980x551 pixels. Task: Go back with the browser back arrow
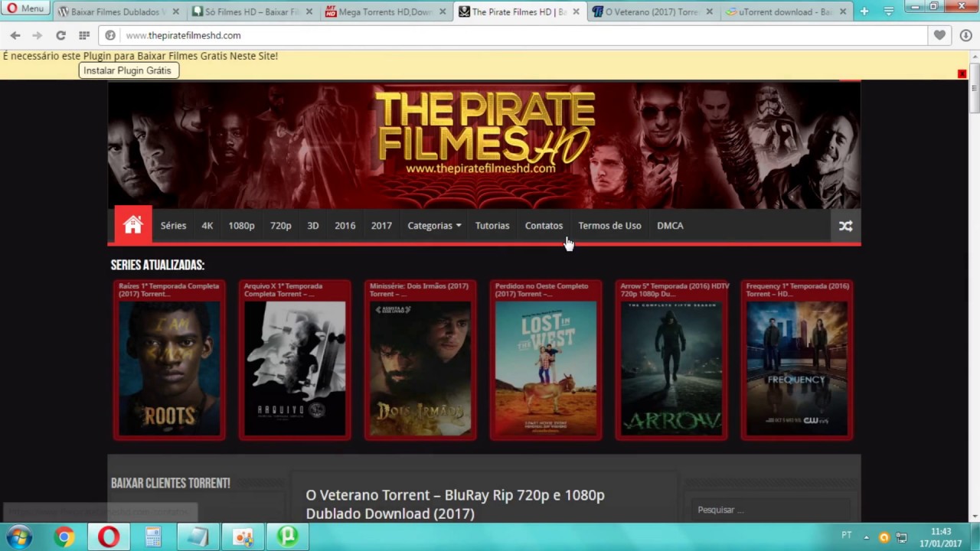click(x=15, y=35)
